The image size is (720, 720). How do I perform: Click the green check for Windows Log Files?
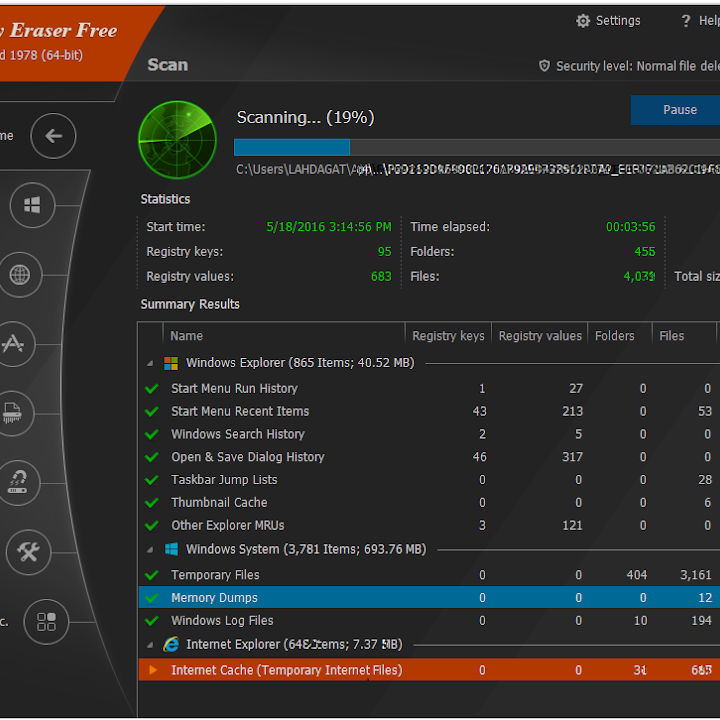click(x=152, y=621)
